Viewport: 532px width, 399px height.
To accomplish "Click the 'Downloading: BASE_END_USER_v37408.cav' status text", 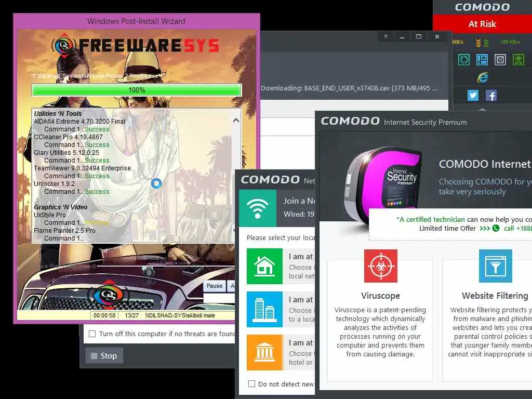I will (349, 88).
